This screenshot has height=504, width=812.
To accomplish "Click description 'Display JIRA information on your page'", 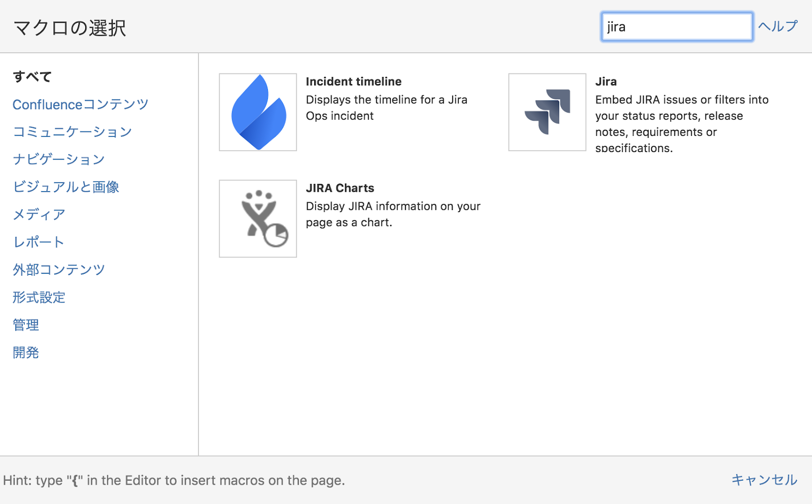I will (393, 214).
